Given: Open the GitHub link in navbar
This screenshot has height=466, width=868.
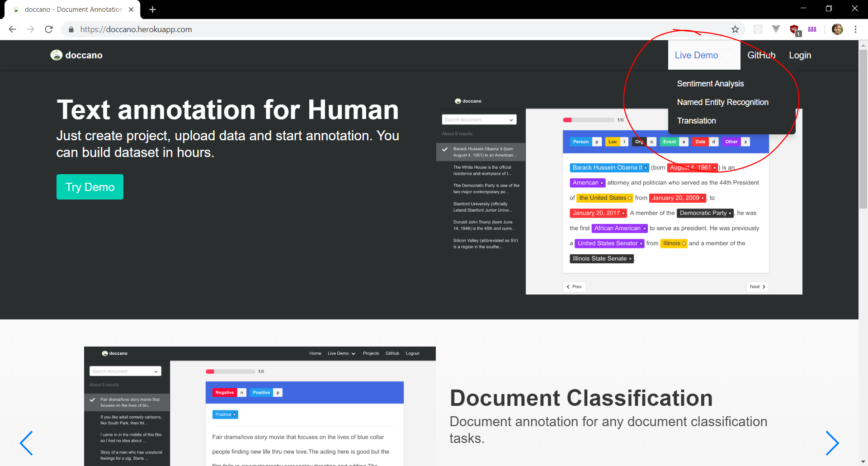Looking at the screenshot, I should coord(761,55).
